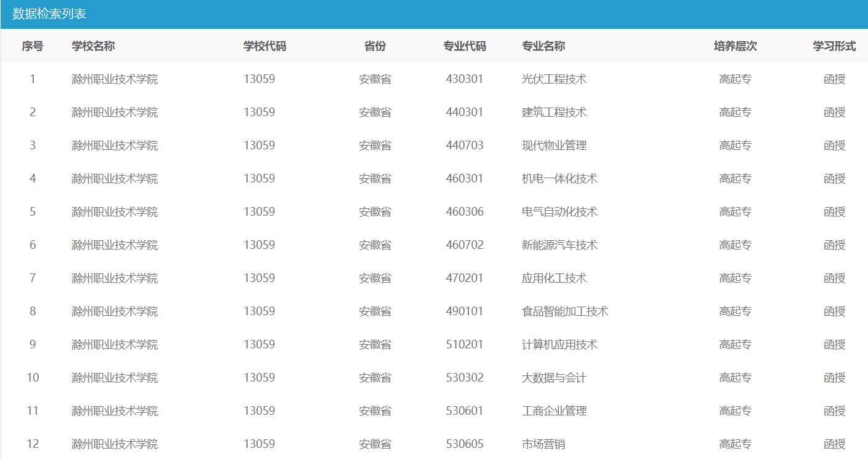Click major code 460306

click(465, 212)
